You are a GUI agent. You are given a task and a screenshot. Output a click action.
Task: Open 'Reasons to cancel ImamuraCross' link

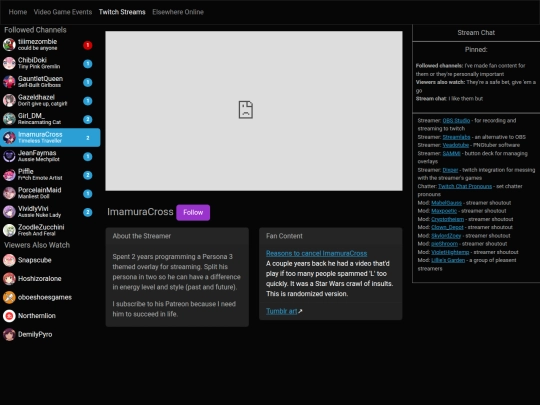pos(316,253)
